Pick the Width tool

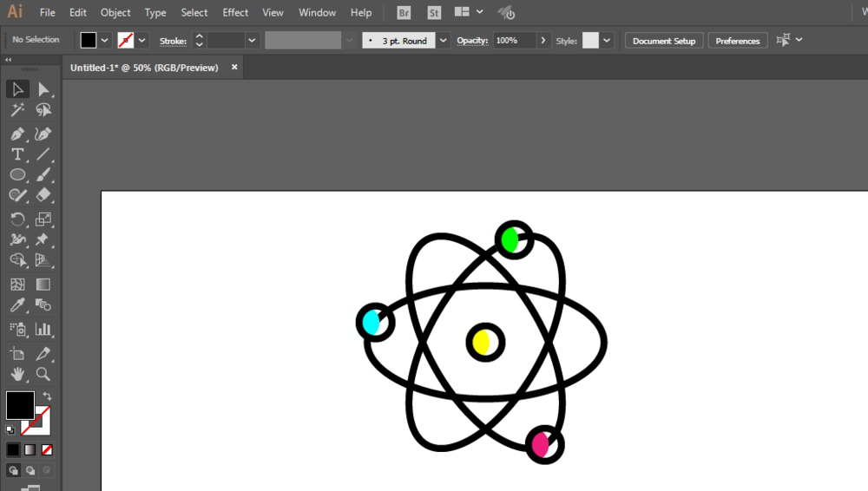pyautogui.click(x=17, y=239)
